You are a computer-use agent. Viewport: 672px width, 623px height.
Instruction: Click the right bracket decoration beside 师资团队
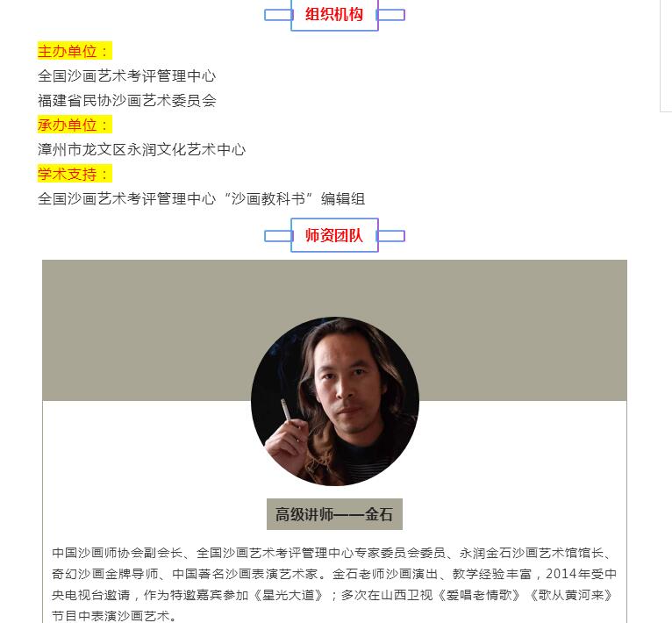tap(391, 236)
